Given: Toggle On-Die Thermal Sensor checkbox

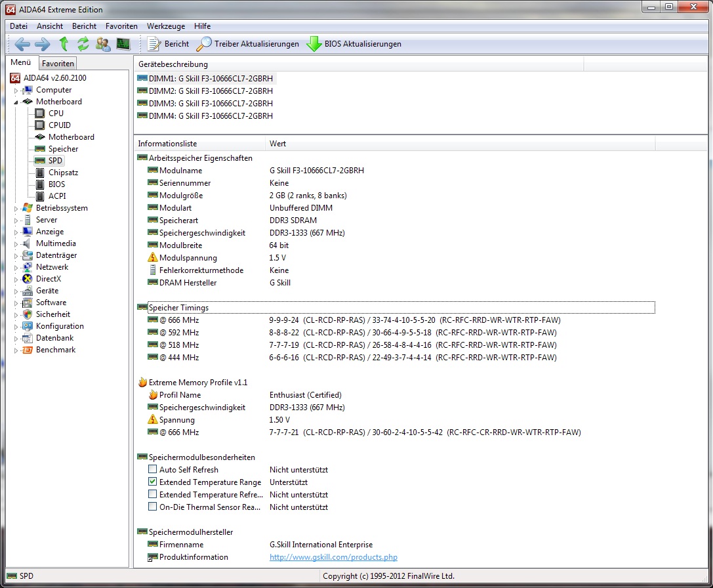Looking at the screenshot, I should 153,507.
